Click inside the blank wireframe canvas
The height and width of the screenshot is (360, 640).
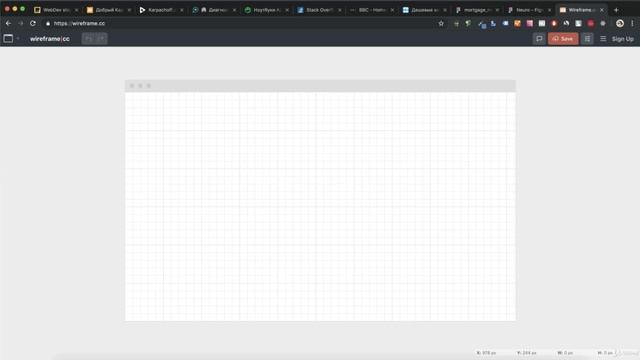[x=320, y=206]
